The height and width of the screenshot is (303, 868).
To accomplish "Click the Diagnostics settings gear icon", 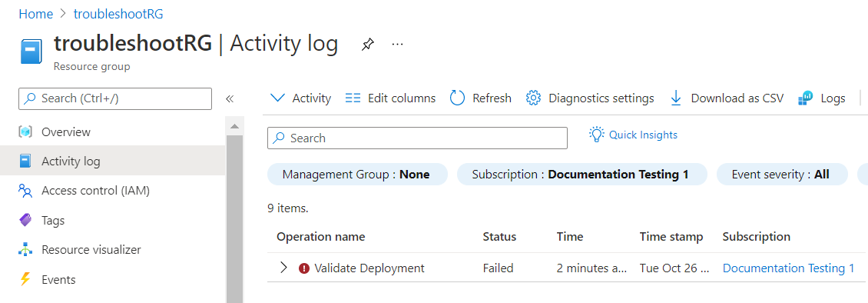I will tap(533, 98).
